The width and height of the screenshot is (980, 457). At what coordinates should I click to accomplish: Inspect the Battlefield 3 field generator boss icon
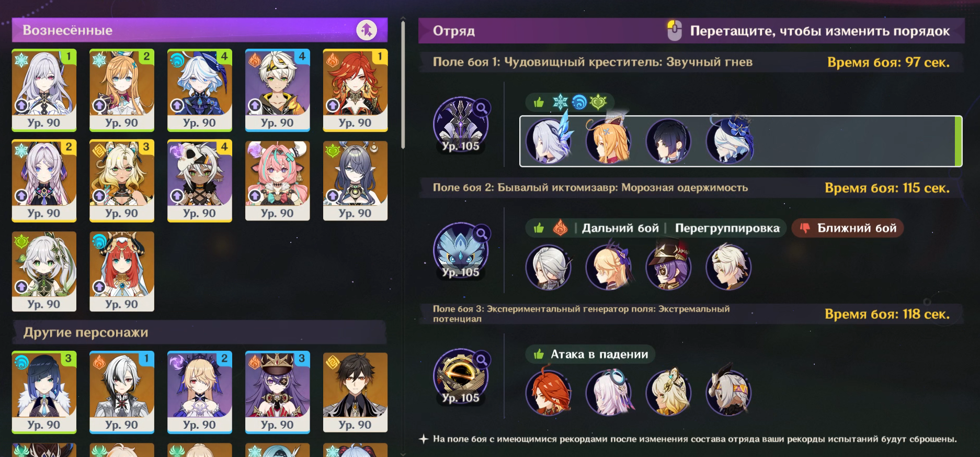tap(460, 376)
